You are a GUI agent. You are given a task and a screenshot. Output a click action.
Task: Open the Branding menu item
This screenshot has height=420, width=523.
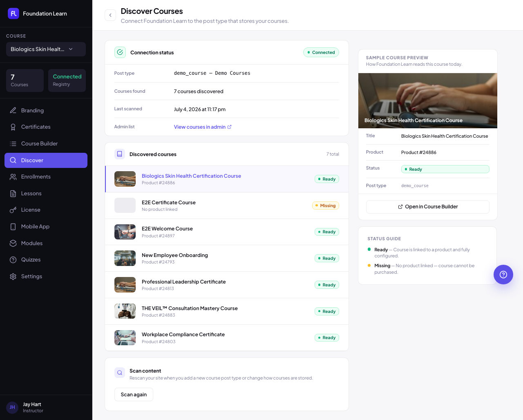click(x=46, y=110)
